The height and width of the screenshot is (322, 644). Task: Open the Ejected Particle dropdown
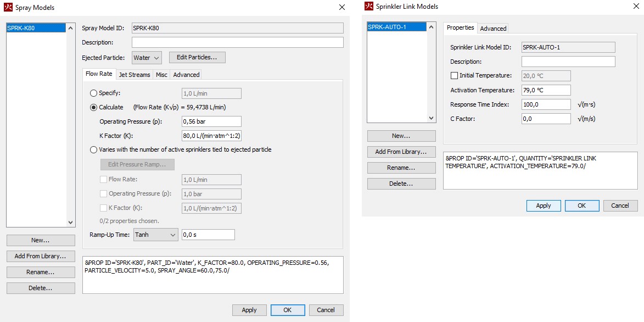coord(147,58)
